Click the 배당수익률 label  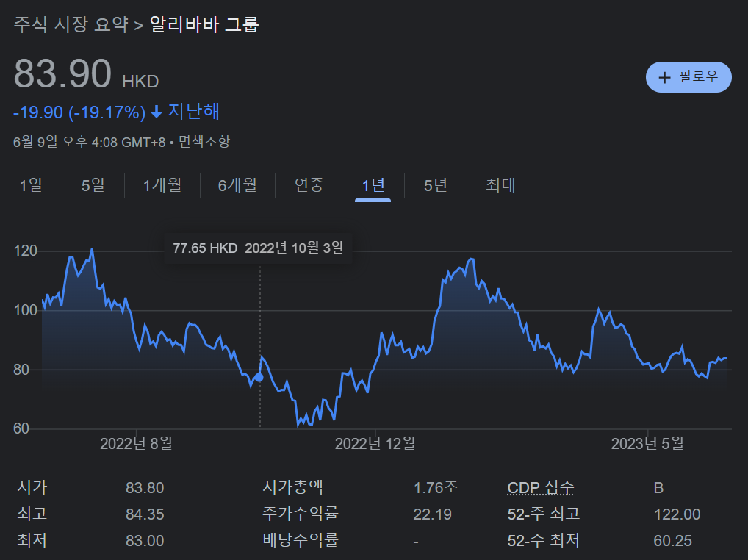pos(301,540)
